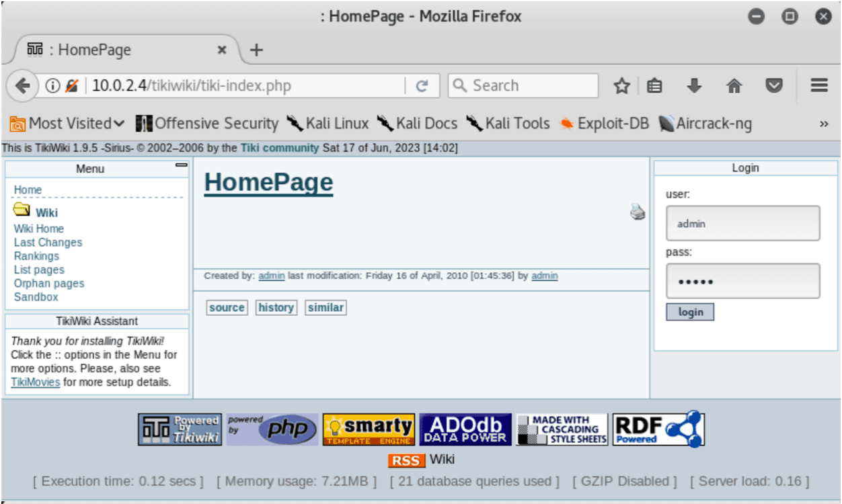Open the Firefox downloads arrow icon

click(x=694, y=86)
